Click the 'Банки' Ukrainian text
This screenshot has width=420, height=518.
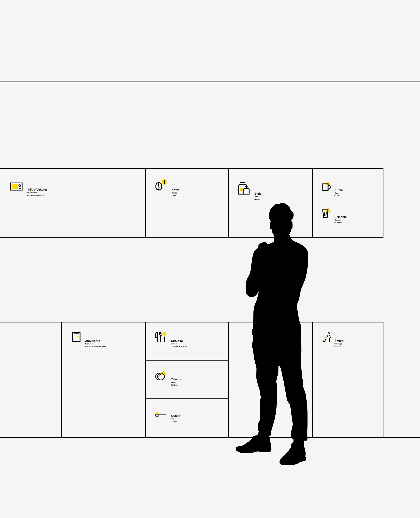(x=257, y=199)
